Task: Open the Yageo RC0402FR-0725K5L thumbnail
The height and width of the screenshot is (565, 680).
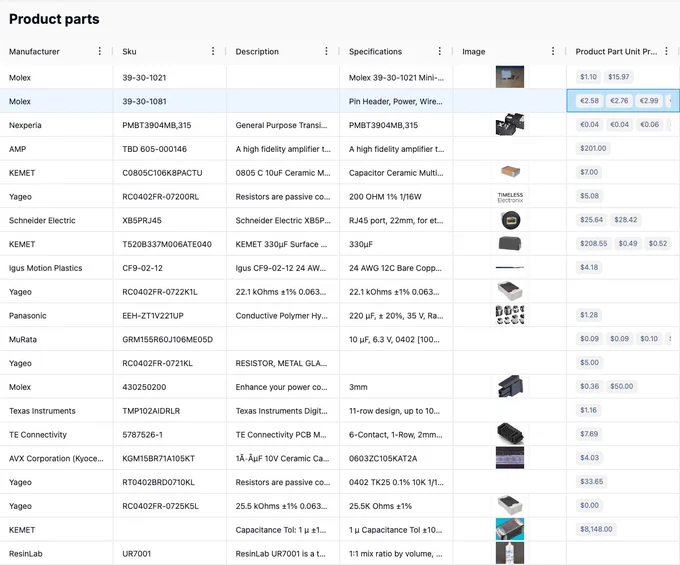Action: point(510,505)
